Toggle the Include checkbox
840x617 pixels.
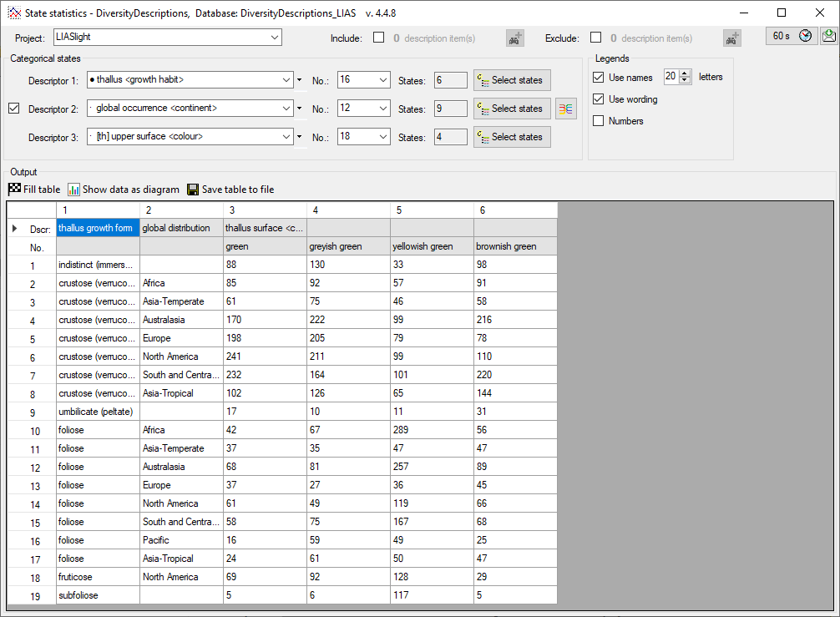pos(379,38)
